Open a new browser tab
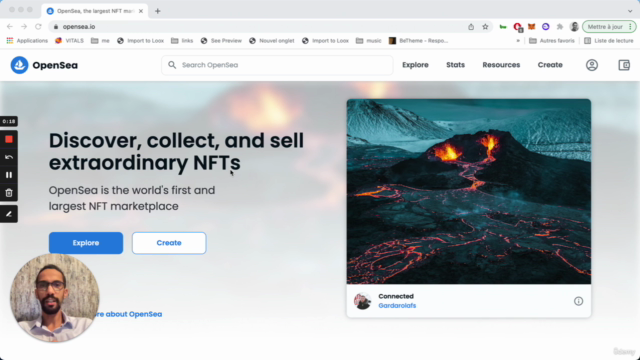640x360 pixels. [x=158, y=11]
